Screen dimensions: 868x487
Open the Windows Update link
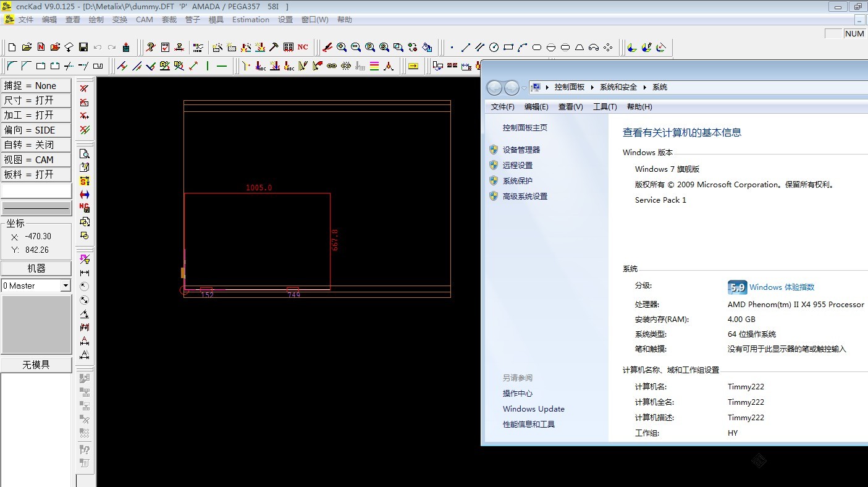[x=534, y=409]
